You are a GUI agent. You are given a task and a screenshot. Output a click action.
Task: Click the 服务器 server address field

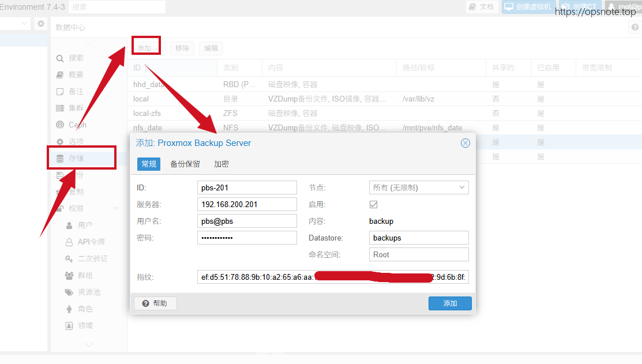[247, 204]
